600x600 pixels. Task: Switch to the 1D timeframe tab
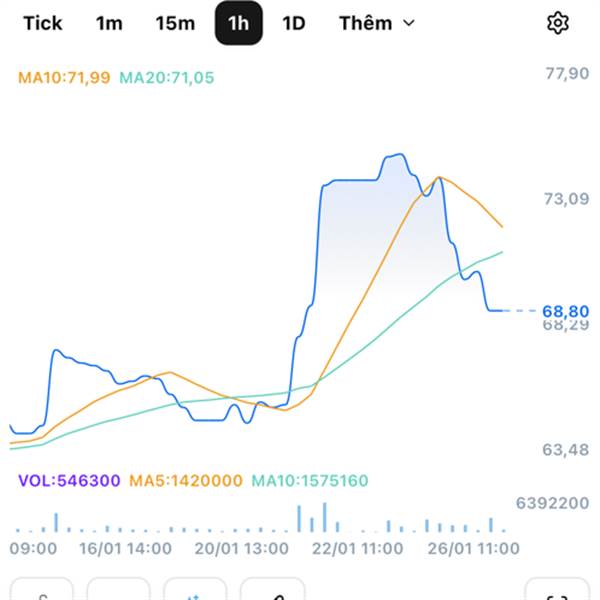click(293, 23)
